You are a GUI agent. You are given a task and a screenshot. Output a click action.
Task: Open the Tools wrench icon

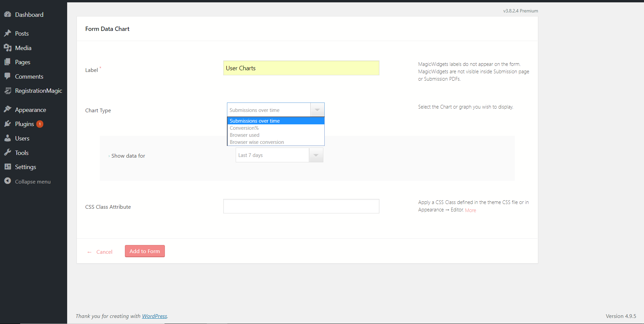click(8, 152)
